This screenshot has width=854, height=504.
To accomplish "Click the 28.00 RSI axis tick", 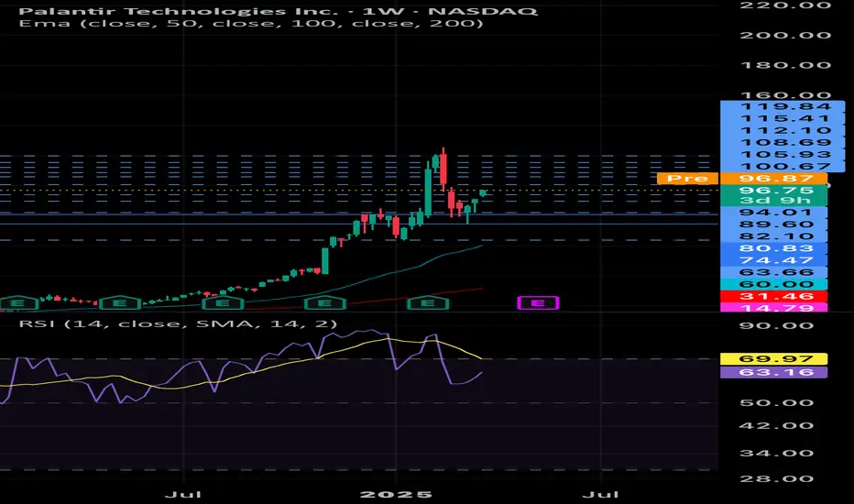I will coord(777,479).
